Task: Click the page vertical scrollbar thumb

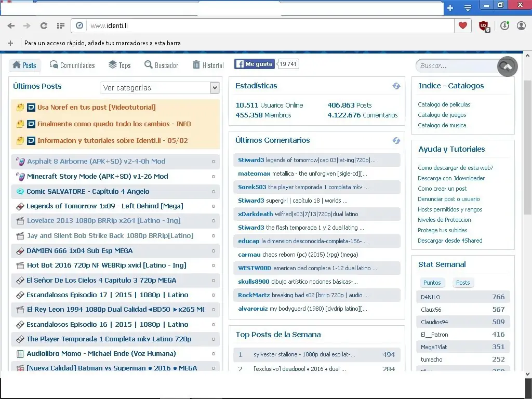Action: point(527,148)
